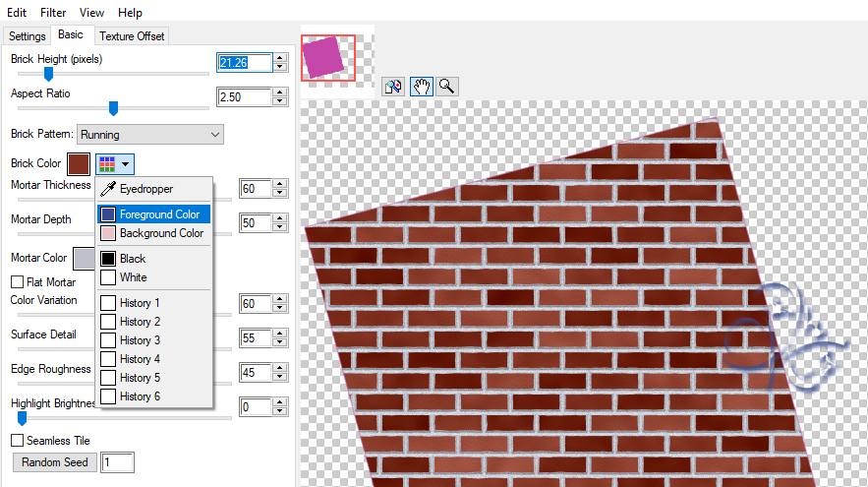Click the Highlight Brightness slider handle

[23, 418]
